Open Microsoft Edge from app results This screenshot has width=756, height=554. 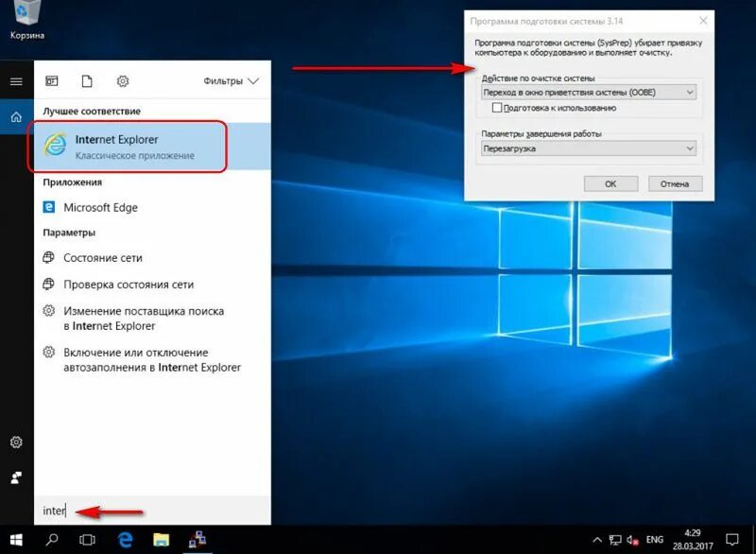(152, 207)
